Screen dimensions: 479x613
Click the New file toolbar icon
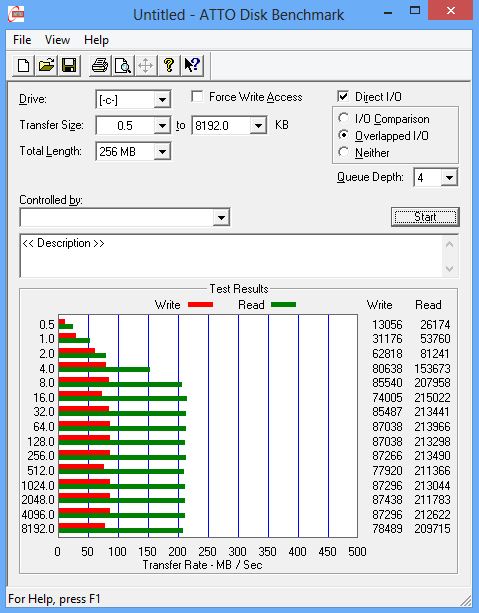(x=23, y=65)
